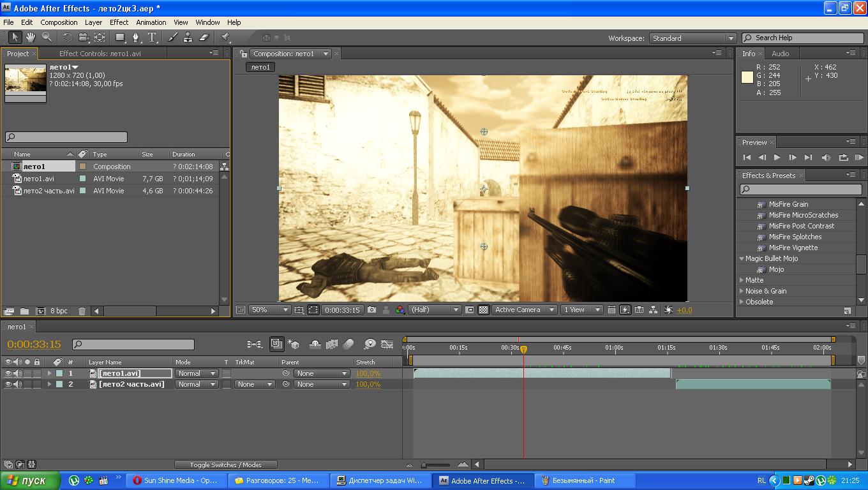Image resolution: width=868 pixels, height=490 pixels.
Task: Click the Effects & Presets search field
Action: click(801, 189)
